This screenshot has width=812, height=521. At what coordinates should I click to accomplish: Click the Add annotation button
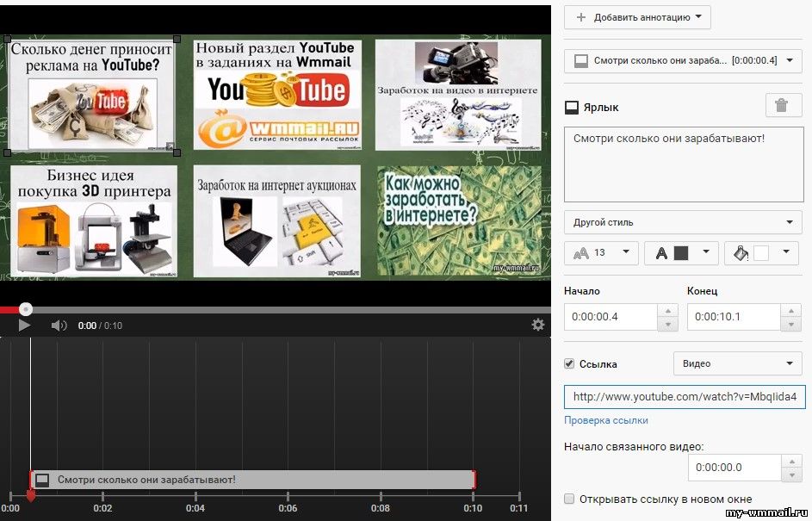pos(637,17)
